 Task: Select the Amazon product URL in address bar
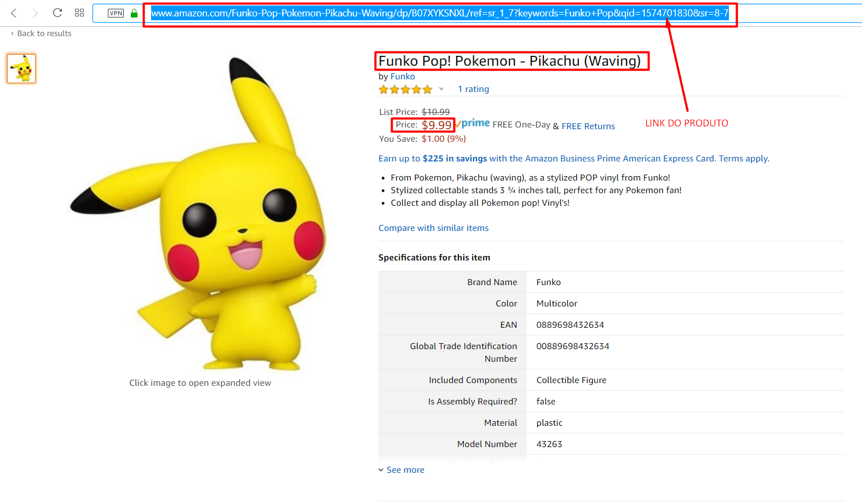440,13
